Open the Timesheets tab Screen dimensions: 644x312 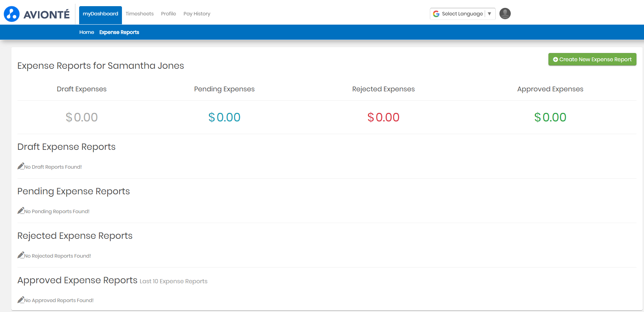(x=139, y=14)
